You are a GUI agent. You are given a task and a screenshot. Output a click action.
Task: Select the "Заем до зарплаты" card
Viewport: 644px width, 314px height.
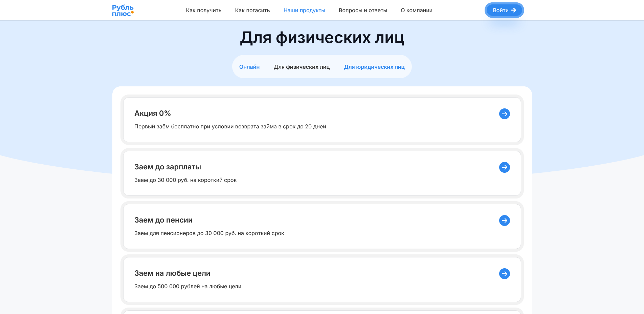point(321,173)
